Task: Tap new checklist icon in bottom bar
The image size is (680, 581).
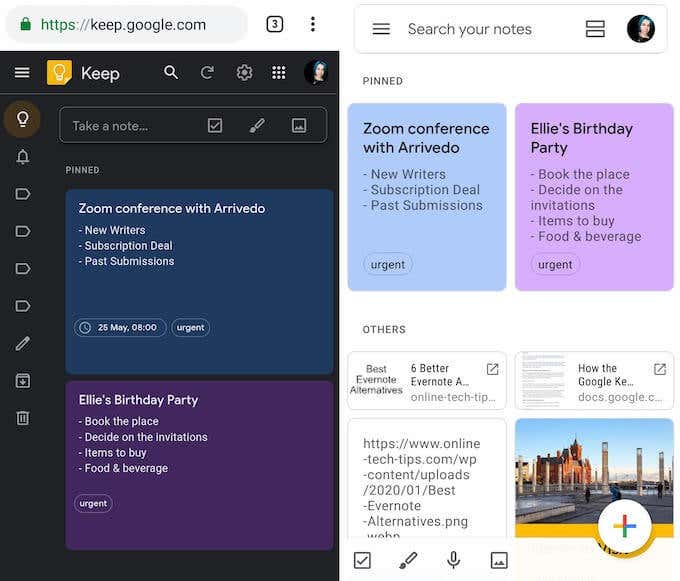Action: tap(362, 560)
